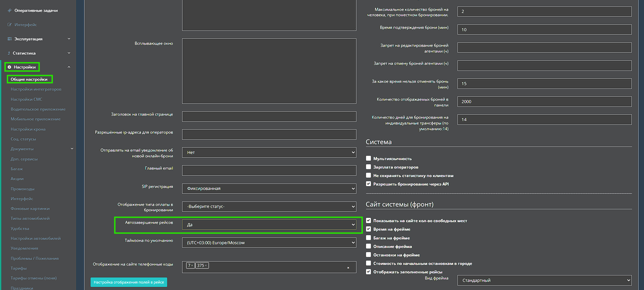Image resolution: width=644 pixels, height=290 pixels.
Task: Click the Эксплуатация sidebar icon
Action: [9, 39]
